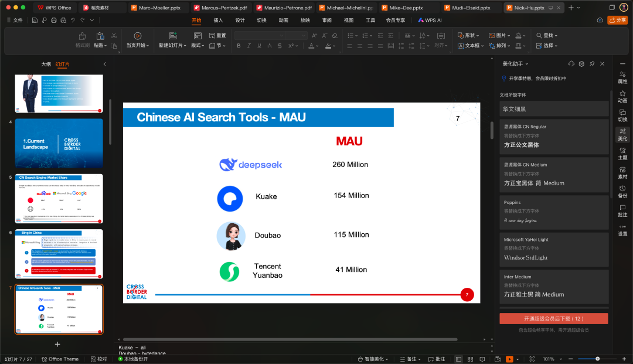Open the Find (查找) dropdown

(547, 36)
